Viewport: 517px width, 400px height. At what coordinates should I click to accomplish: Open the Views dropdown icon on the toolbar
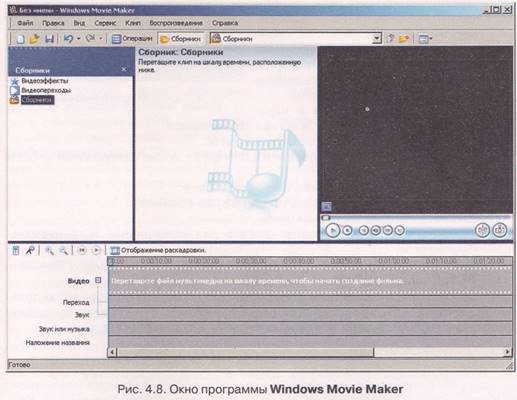click(x=425, y=39)
